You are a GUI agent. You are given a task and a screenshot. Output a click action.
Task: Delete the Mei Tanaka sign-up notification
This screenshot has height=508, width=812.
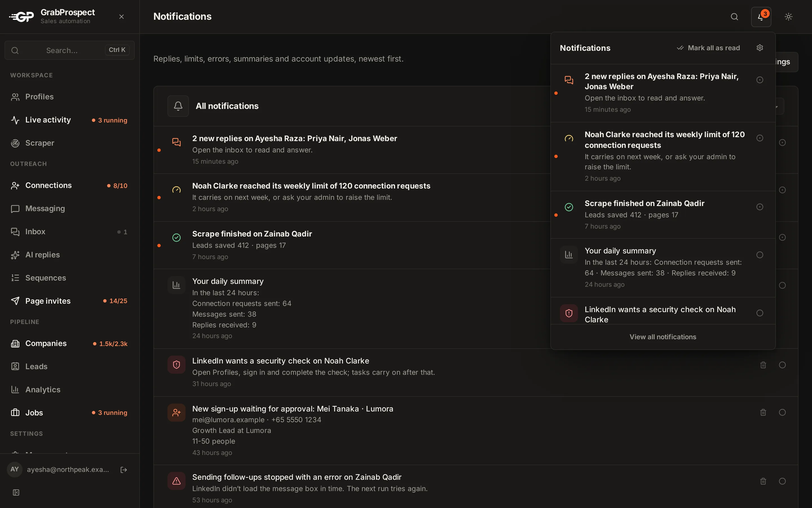point(763,412)
